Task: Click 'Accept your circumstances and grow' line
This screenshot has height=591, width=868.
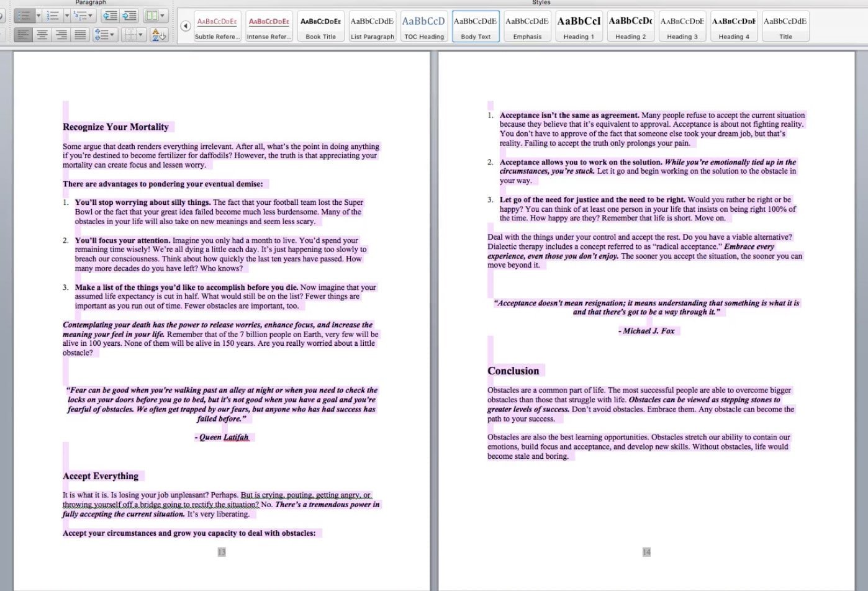Action: click(x=189, y=533)
